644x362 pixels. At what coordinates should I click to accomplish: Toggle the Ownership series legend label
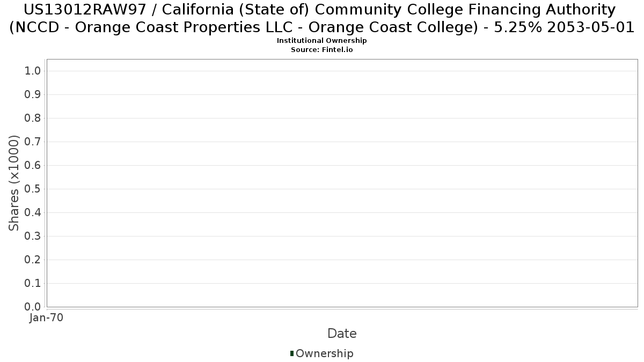[x=325, y=354]
